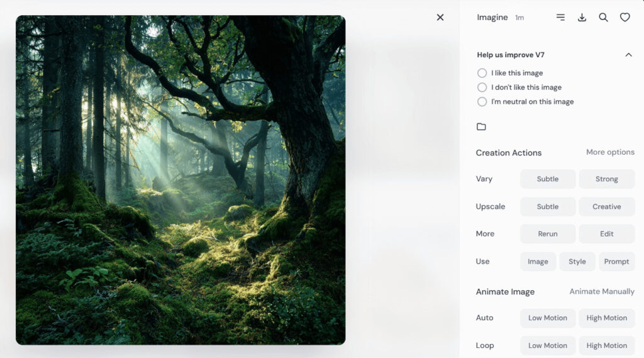The height and width of the screenshot is (358, 644).
Task: Animate Auto with High Motion
Action: pyautogui.click(x=607, y=318)
